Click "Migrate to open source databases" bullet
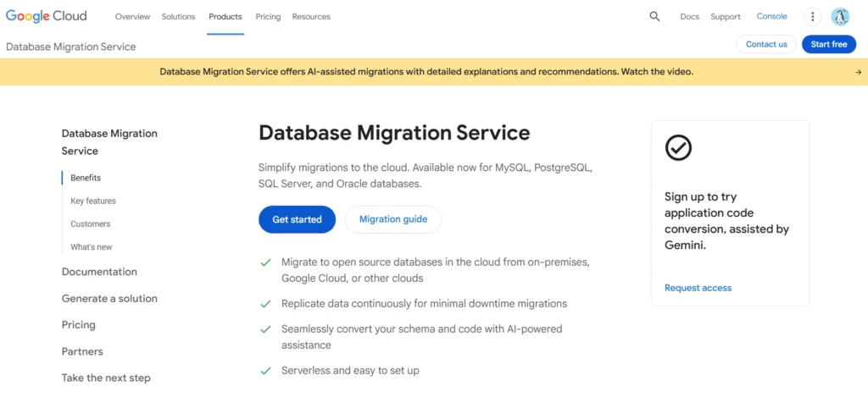The height and width of the screenshot is (403, 868). coord(435,270)
